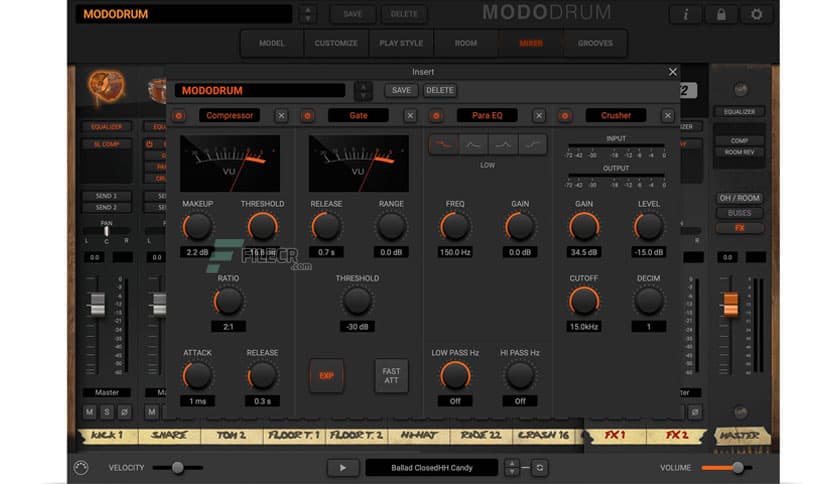Switch to the PLAY STYLE tab
The width and height of the screenshot is (836, 484).
(x=401, y=43)
